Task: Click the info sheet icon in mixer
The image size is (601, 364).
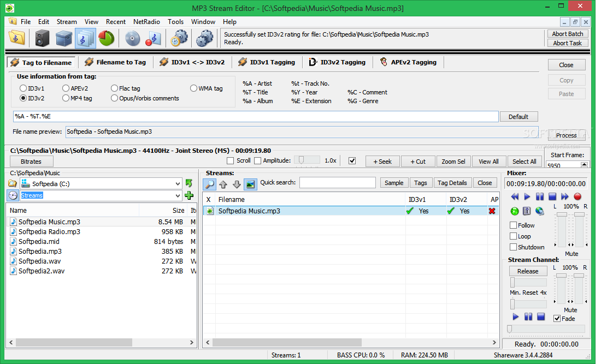Action: (x=527, y=211)
